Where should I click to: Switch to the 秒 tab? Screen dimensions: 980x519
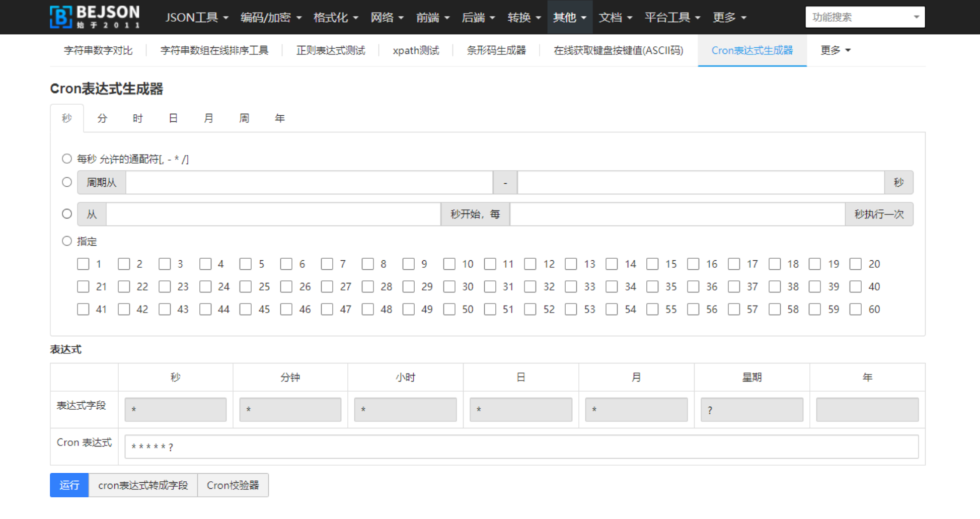pyautogui.click(x=67, y=118)
